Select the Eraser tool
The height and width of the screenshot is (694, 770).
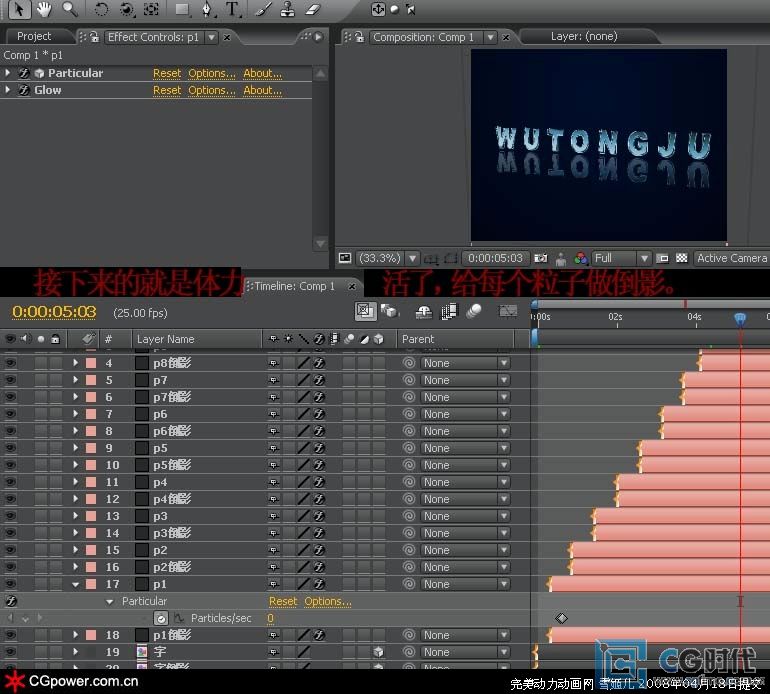(x=312, y=9)
